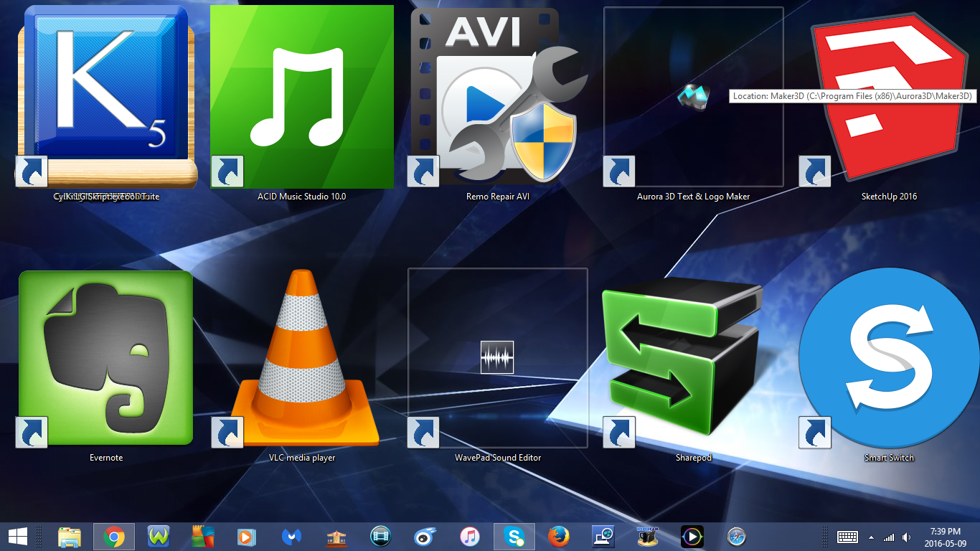Open Windows Media Player taskbar icon
The image size is (980, 551).
(x=248, y=537)
